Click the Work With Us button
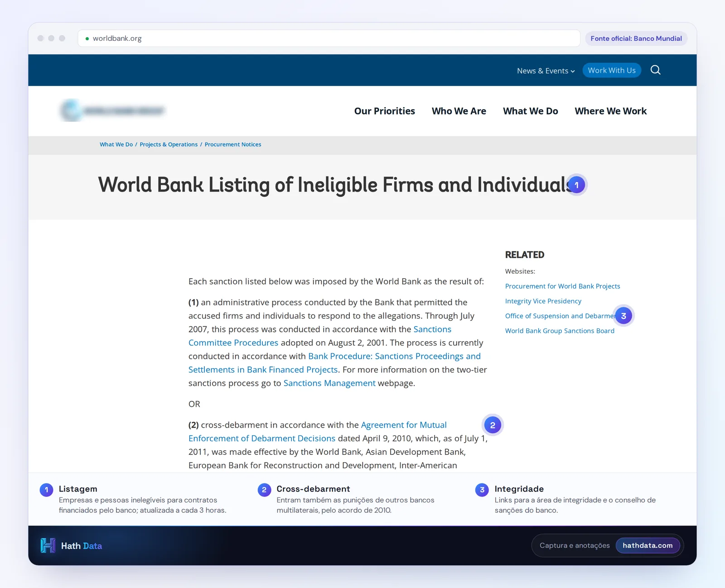This screenshot has width=725, height=588. (612, 70)
